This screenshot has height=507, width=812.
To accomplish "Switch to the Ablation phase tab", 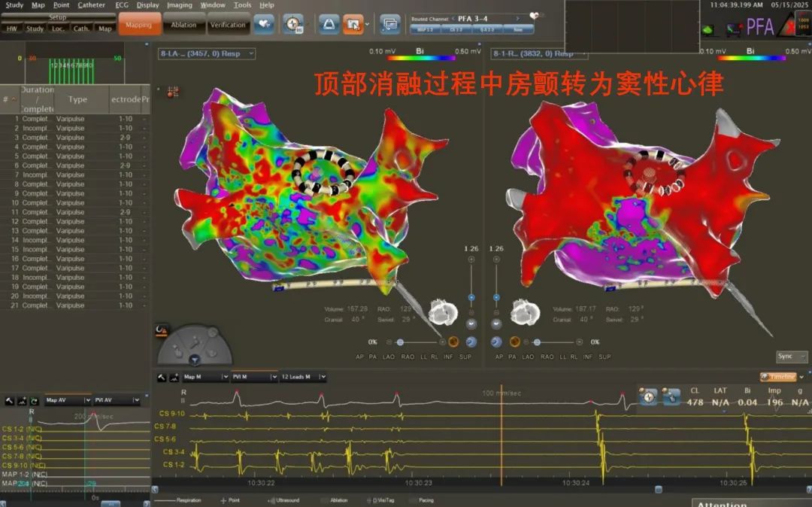I will pyautogui.click(x=183, y=25).
